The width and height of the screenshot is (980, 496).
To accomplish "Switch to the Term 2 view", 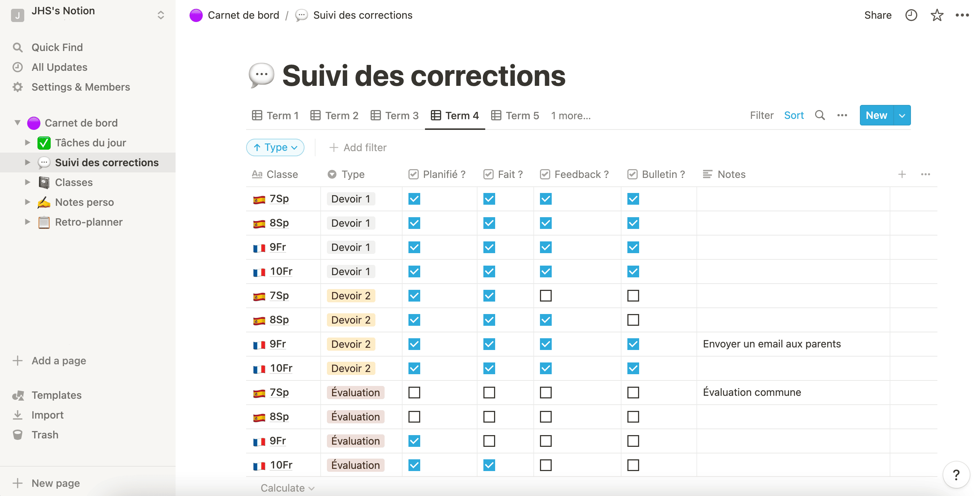I will point(334,115).
